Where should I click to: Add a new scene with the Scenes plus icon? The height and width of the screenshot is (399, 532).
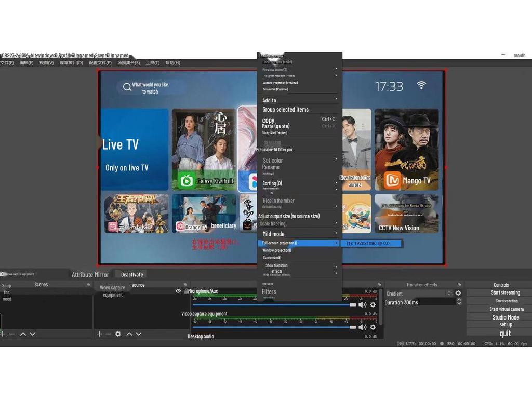tap(3, 334)
